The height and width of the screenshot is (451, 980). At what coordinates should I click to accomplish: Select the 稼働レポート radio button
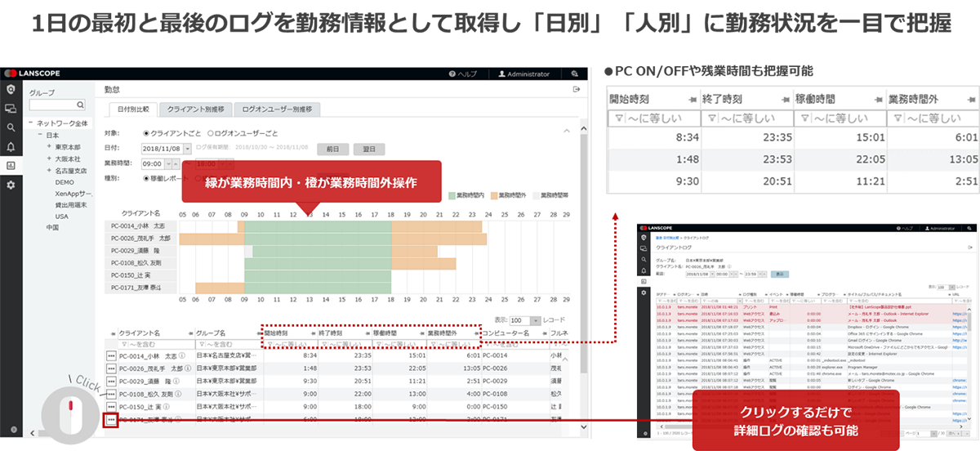click(x=146, y=176)
